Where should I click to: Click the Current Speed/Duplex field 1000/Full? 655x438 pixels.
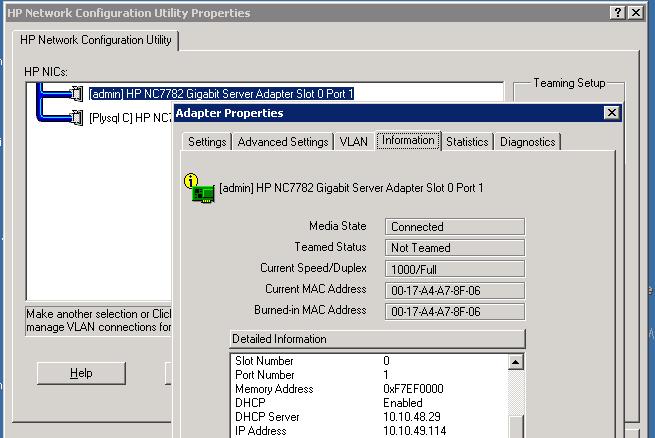[455, 269]
